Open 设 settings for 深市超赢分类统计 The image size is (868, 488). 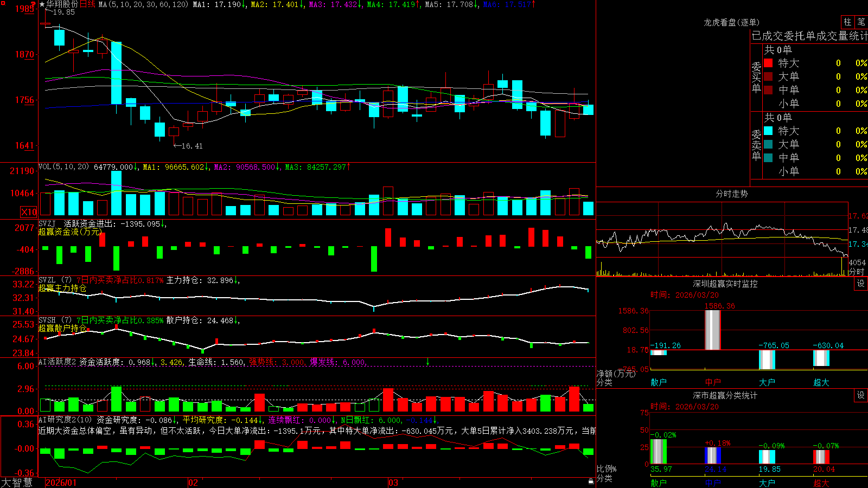click(x=861, y=395)
